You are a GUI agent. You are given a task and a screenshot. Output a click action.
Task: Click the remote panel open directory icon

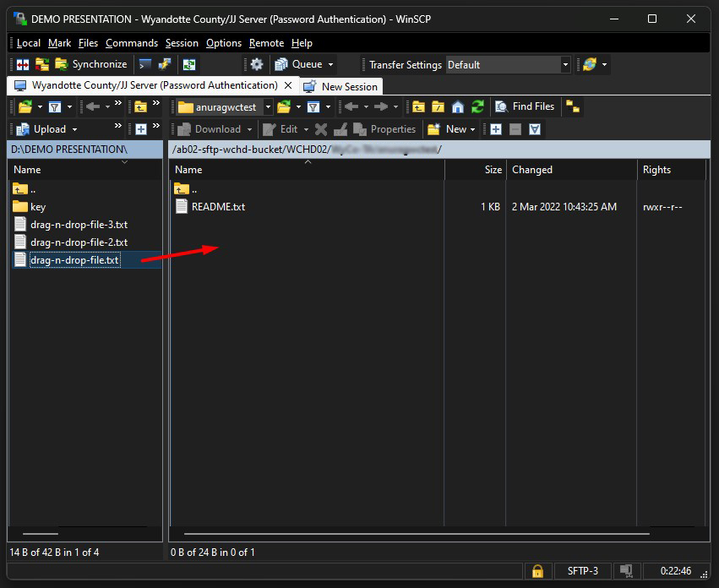pyautogui.click(x=284, y=106)
